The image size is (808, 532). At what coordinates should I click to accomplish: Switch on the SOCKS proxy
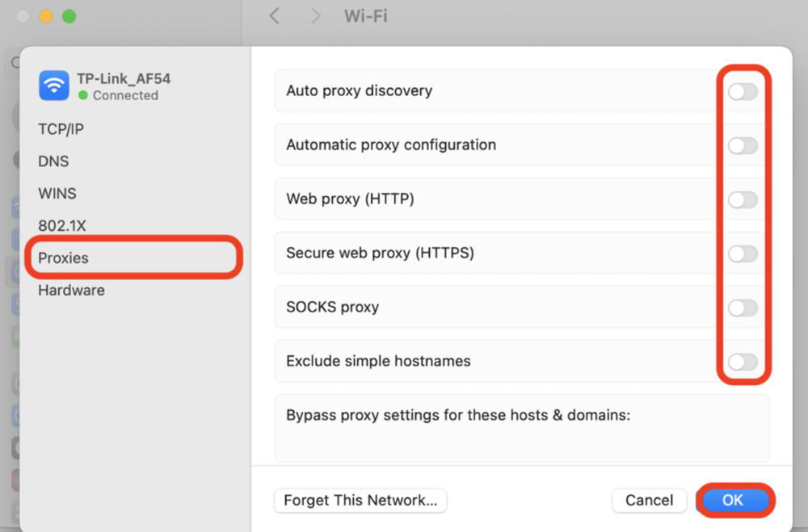point(742,308)
